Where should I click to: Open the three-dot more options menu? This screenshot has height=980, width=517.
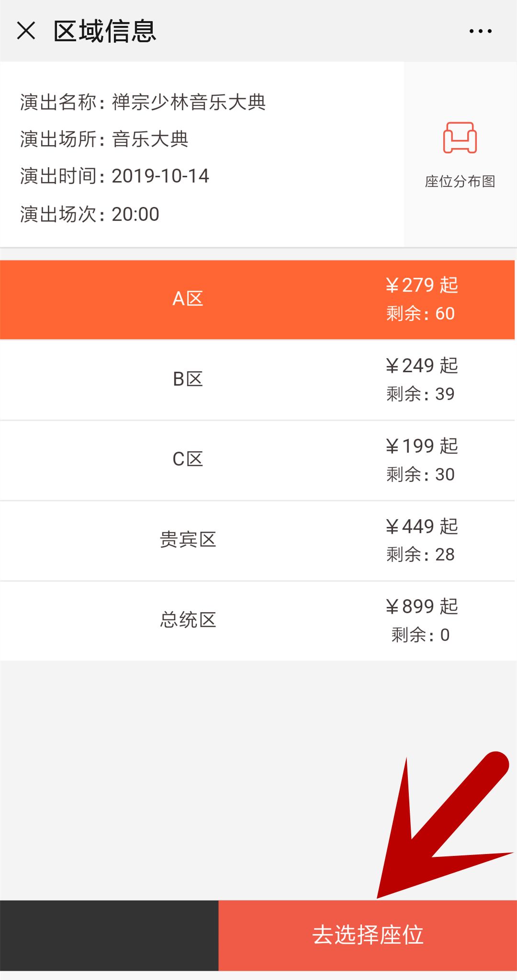coord(480,31)
